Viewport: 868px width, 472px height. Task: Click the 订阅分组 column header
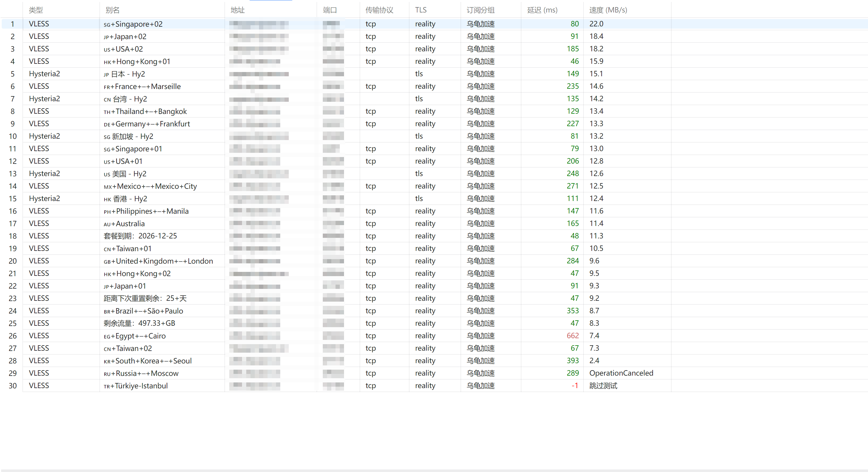491,10
